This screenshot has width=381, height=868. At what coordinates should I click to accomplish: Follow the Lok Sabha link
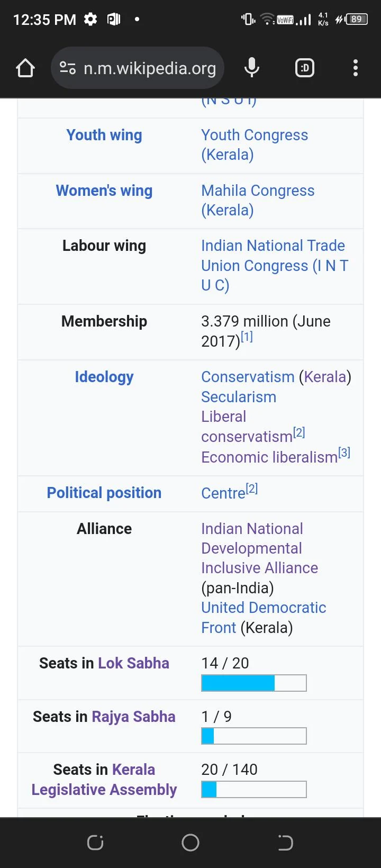click(133, 663)
